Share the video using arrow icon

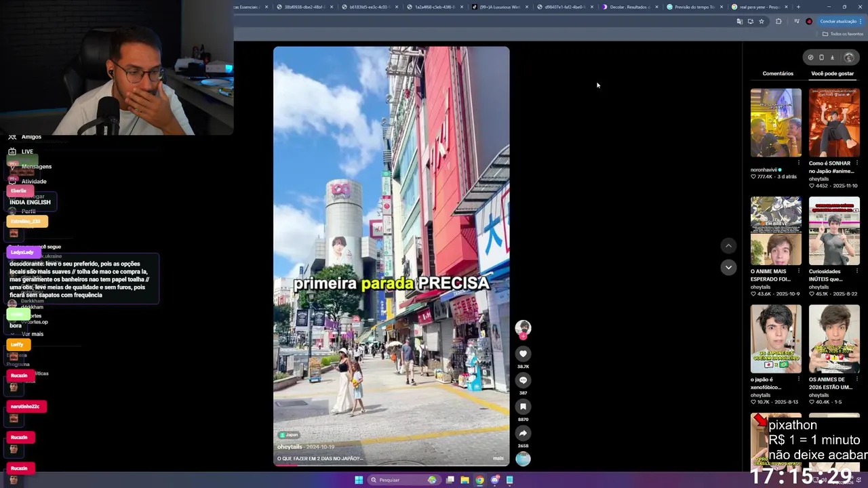523,433
